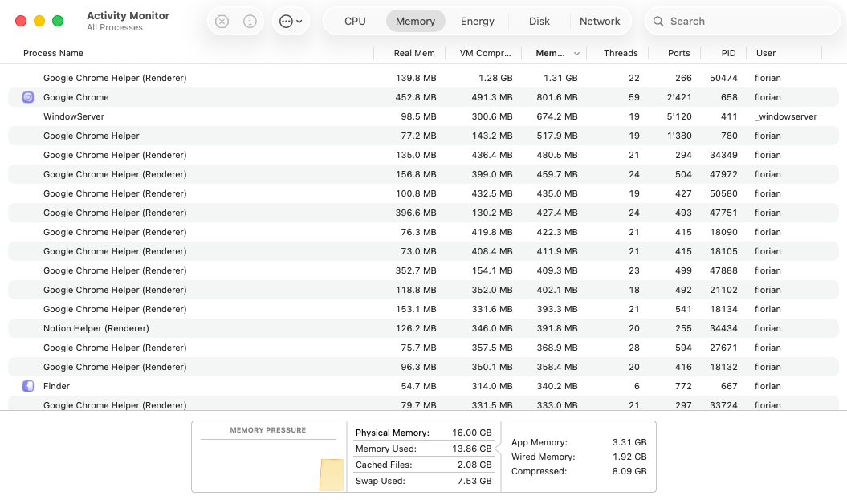Click the Google Chrome app icon
The width and height of the screenshot is (847, 504).
pos(28,97)
